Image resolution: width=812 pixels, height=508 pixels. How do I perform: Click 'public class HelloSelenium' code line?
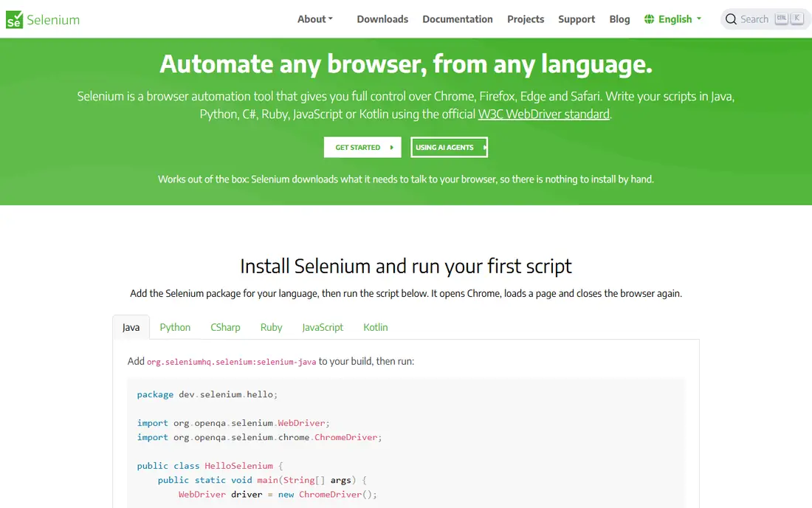pyautogui.click(x=210, y=466)
